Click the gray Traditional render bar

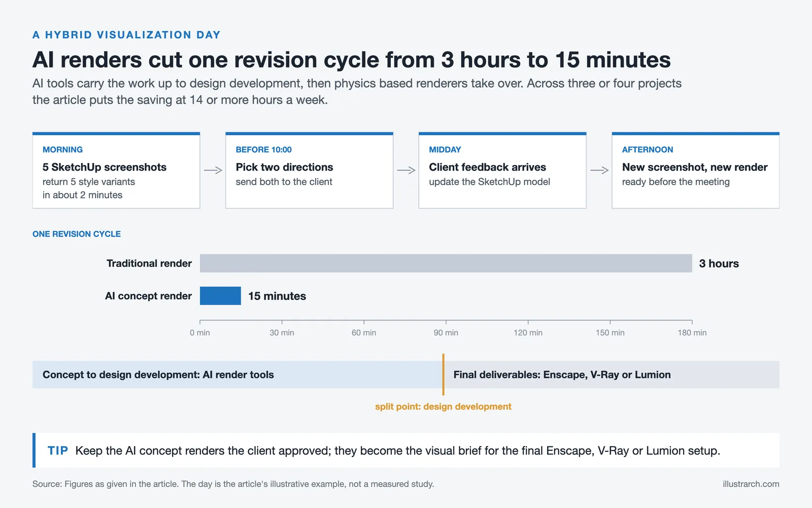coord(446,263)
